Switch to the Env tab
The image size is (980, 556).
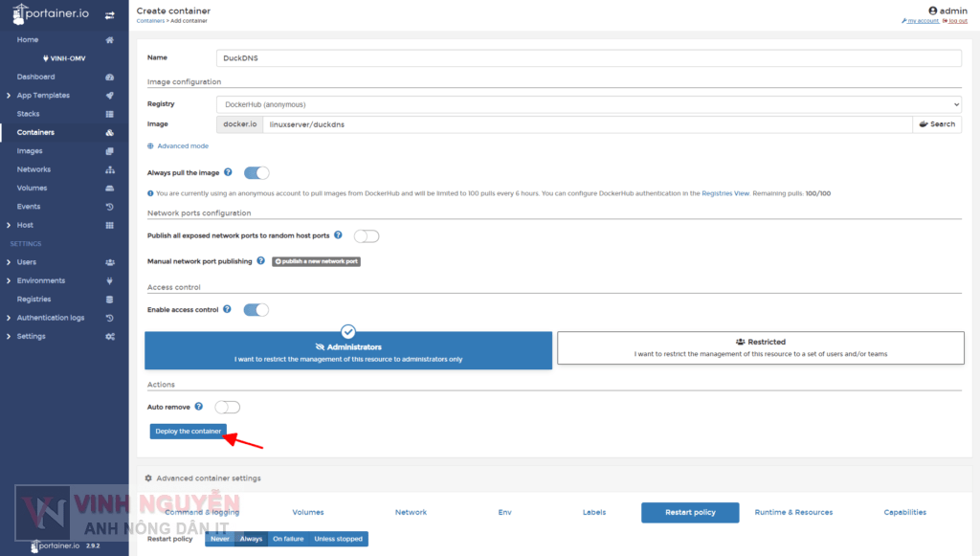[504, 512]
